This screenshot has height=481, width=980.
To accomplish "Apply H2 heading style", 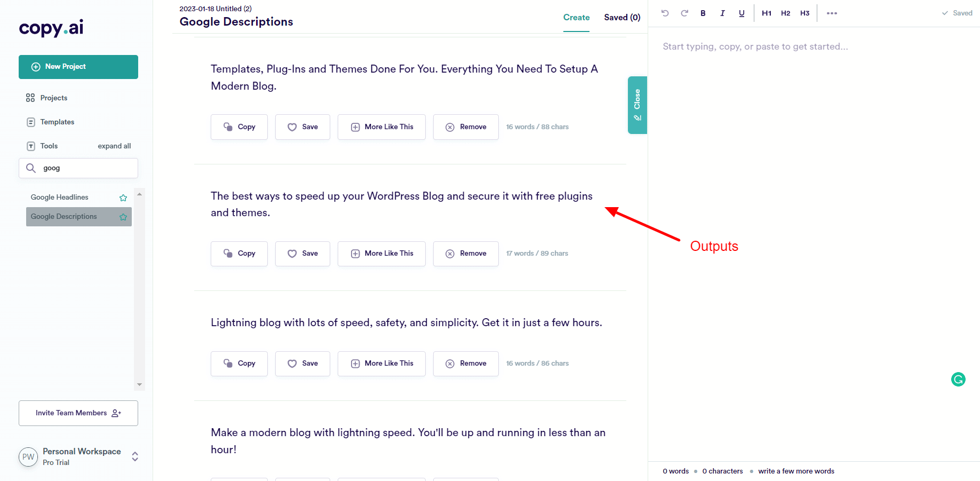I will [x=785, y=13].
